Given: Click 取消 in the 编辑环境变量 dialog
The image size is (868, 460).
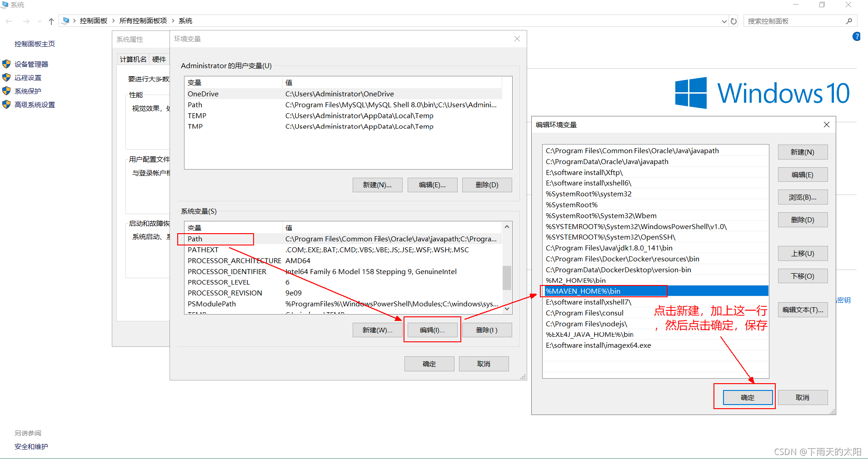Looking at the screenshot, I should pos(803,397).
